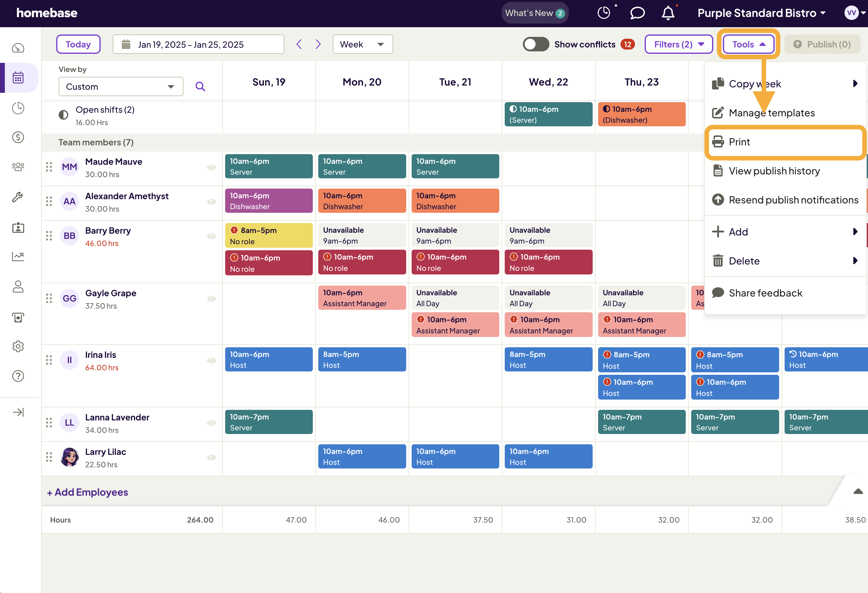Image resolution: width=868 pixels, height=593 pixels.
Task: Open the Dashboard gauge icon
Action: (x=18, y=48)
